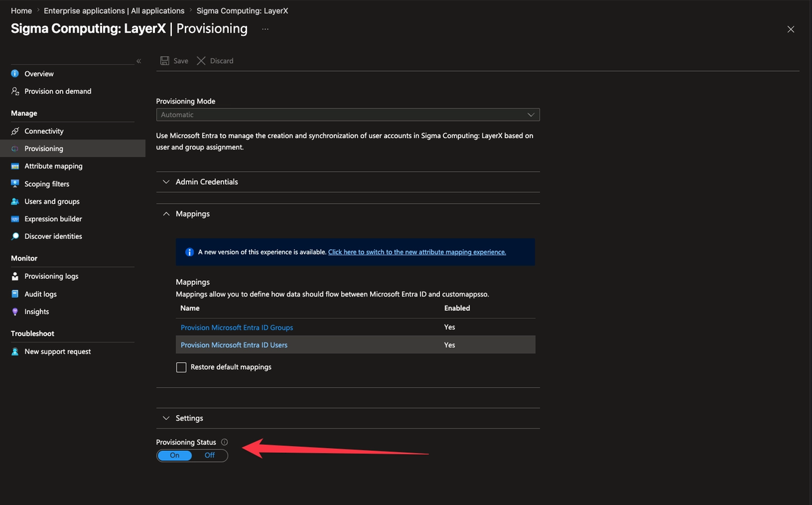Image resolution: width=812 pixels, height=505 pixels.
Task: Click the Expression builder icon
Action: tap(15, 219)
